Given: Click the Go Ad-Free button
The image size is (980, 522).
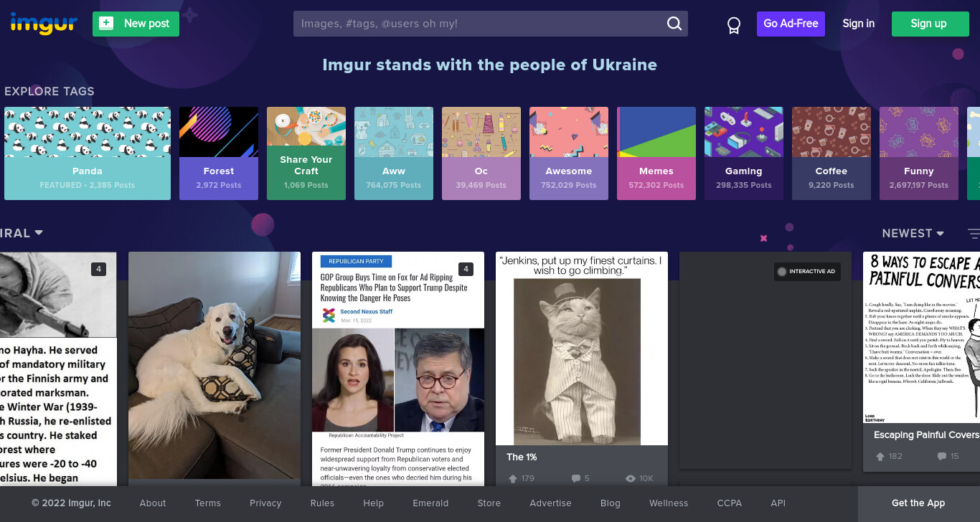Looking at the screenshot, I should pos(791,24).
